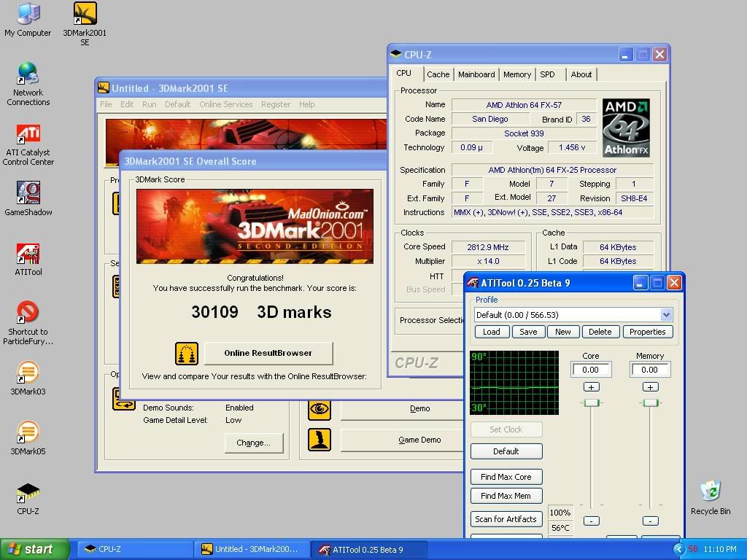
Task: Switch to the Mainboard tab in CPU-Z
Action: tap(476, 74)
